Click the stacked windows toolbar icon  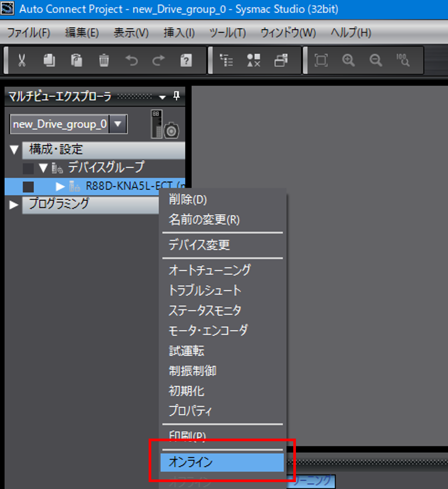click(x=281, y=60)
